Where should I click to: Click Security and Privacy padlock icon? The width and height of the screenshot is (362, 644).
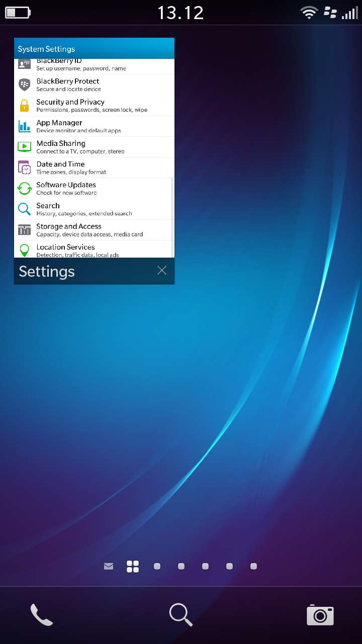[24, 106]
